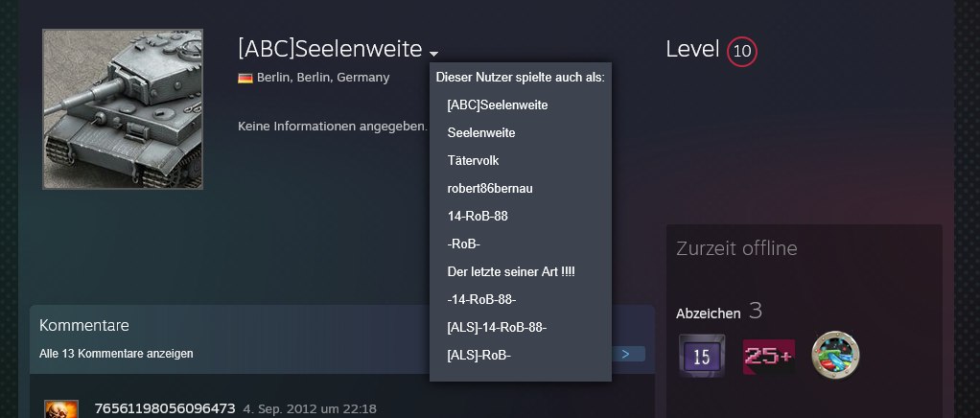Choose "robert86bernau" from alias list
This screenshot has height=418, width=980.
tap(490, 189)
